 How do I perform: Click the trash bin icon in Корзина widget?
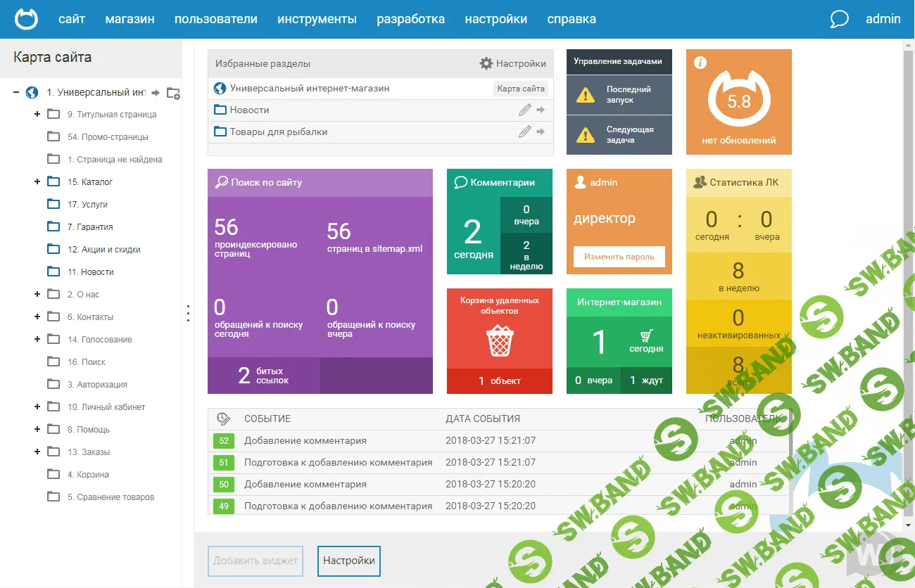(x=500, y=340)
